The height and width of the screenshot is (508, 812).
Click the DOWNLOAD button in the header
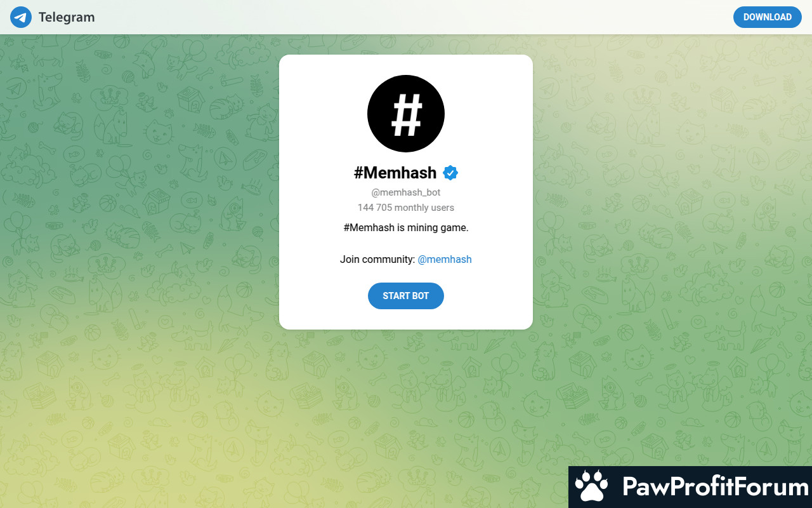click(768, 17)
